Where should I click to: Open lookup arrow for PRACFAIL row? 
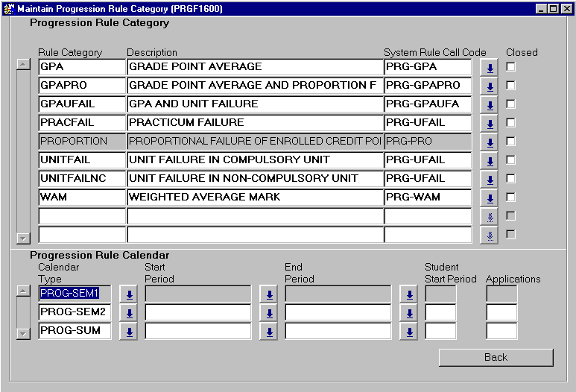tap(490, 124)
